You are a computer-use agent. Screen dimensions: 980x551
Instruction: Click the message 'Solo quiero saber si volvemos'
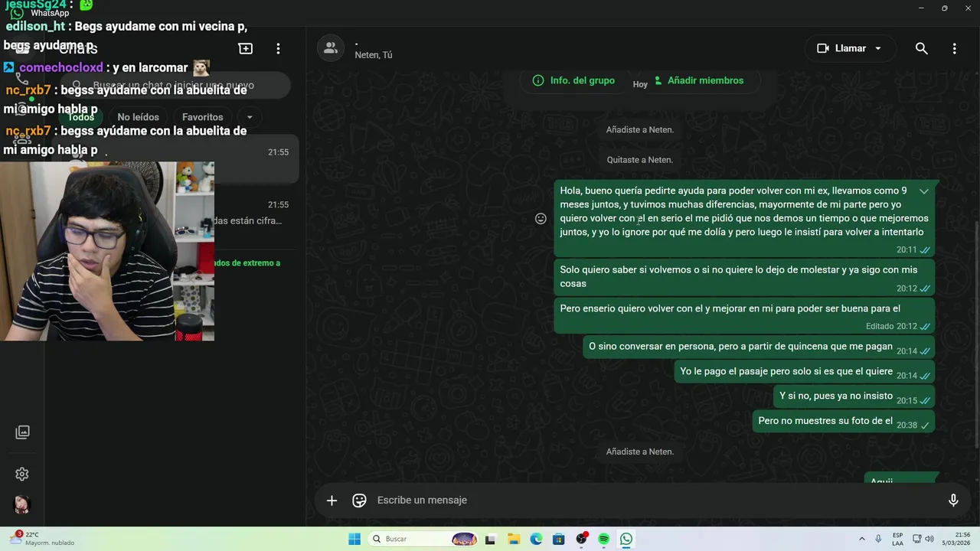click(x=744, y=277)
